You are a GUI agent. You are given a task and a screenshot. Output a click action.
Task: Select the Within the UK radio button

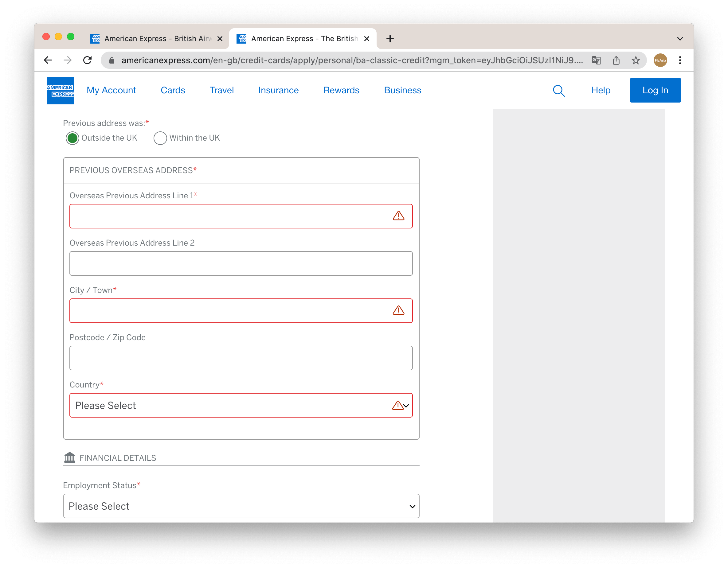pyautogui.click(x=160, y=138)
